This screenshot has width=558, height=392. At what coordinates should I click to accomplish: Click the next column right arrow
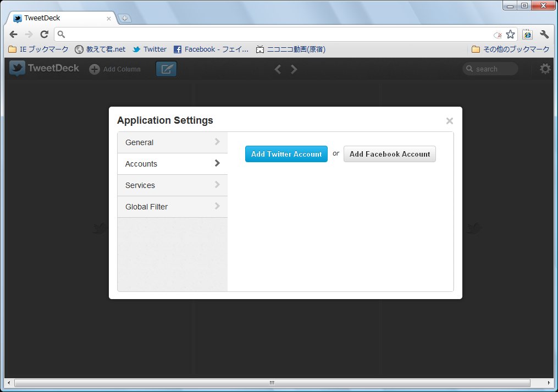pyautogui.click(x=294, y=69)
